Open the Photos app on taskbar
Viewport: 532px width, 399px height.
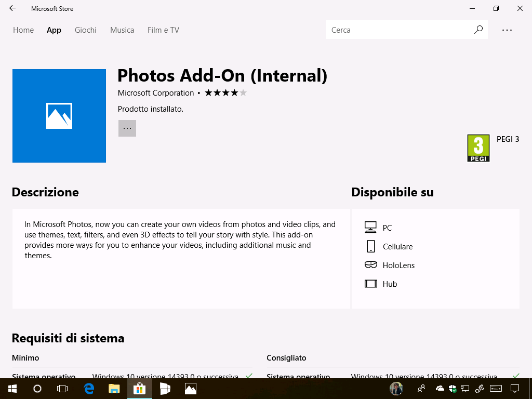tap(191, 389)
